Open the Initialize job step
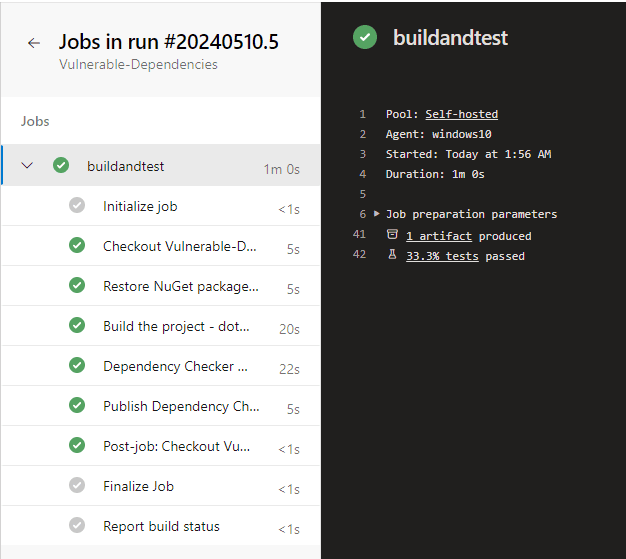 161,206
